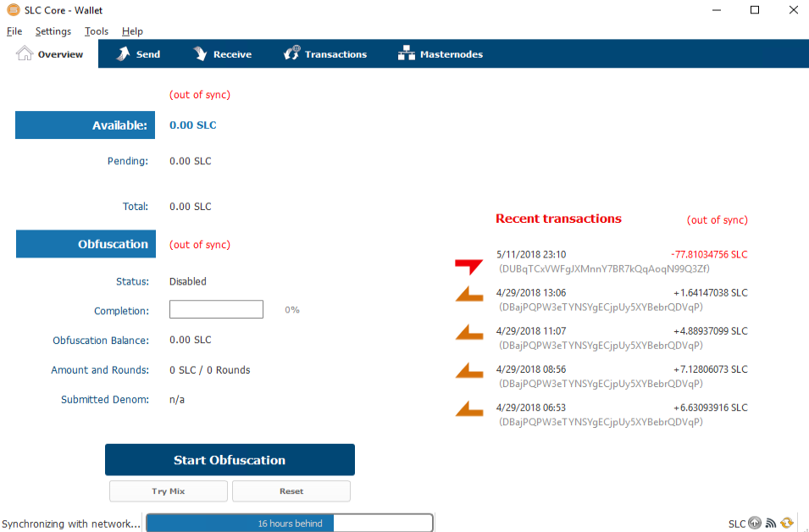Click the date 4/29/2018 13:06
Screen dimensions: 809x532
tap(531, 292)
